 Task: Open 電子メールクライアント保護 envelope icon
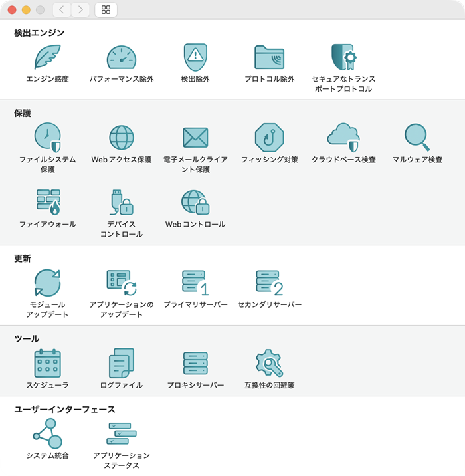195,138
